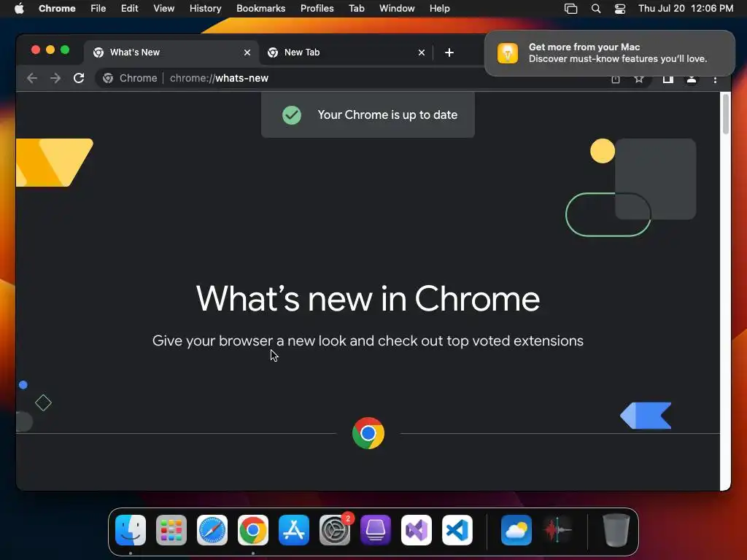
Task: Open Weather app from the Dock
Action: pyautogui.click(x=516, y=530)
